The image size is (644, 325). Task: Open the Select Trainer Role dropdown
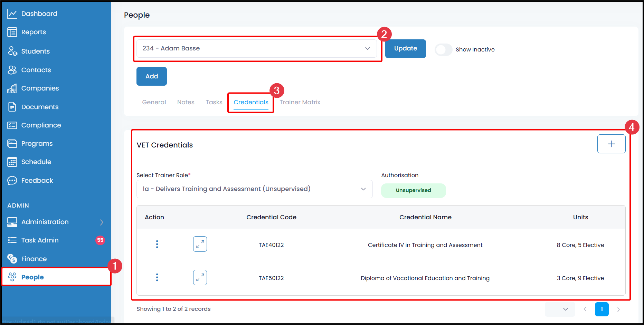click(x=255, y=189)
